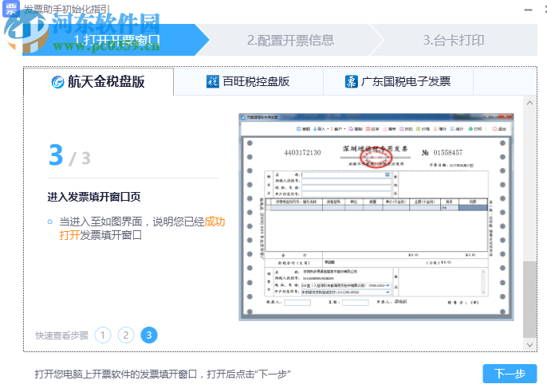Minimize the 发票助手初始化指引 window
The image size is (547, 392).
point(528,10)
